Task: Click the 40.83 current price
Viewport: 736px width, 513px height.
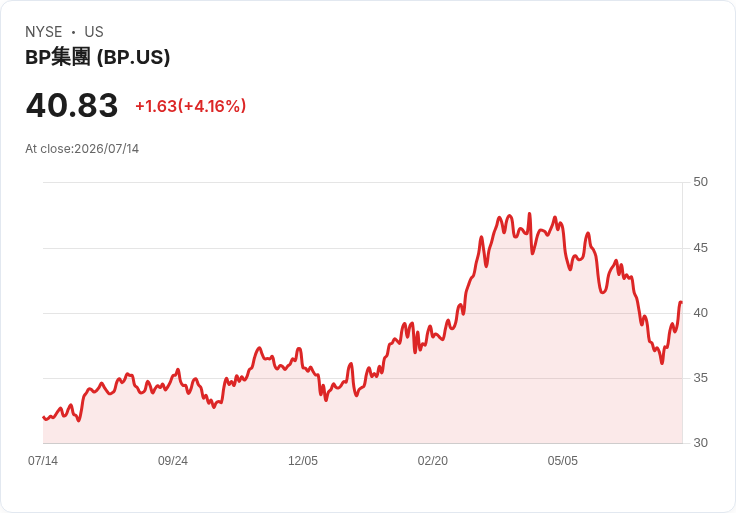Action: (x=72, y=105)
